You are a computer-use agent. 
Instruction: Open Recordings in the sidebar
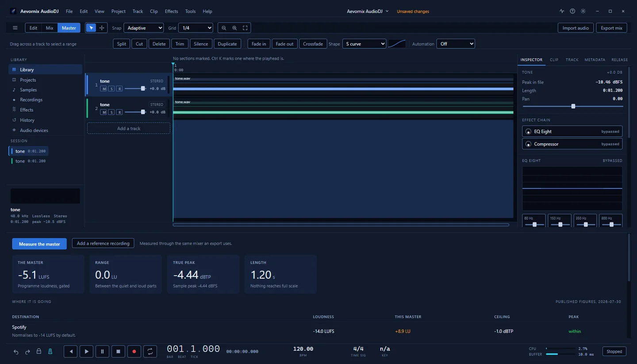coord(45,100)
